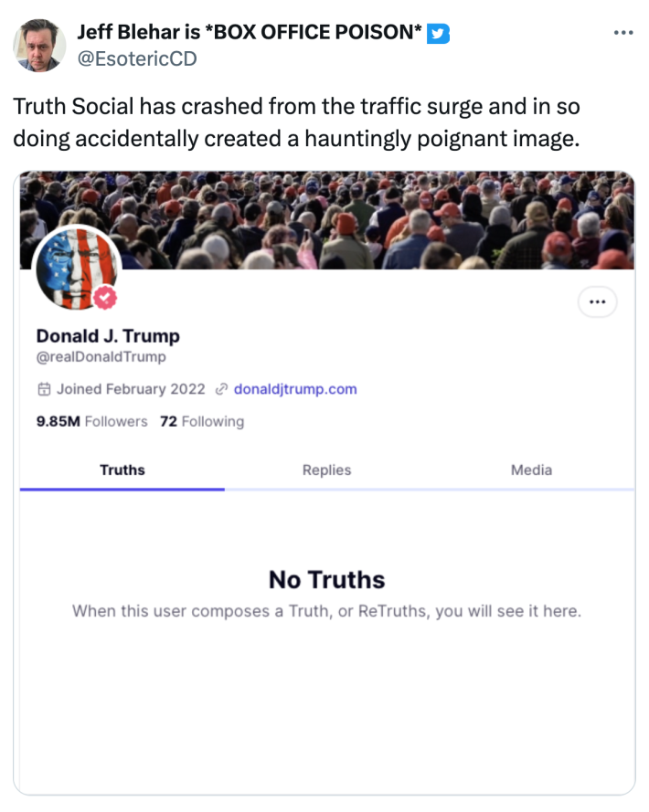Click Jeff Blehar's profile avatar
This screenshot has width=649, height=812.
(41, 45)
